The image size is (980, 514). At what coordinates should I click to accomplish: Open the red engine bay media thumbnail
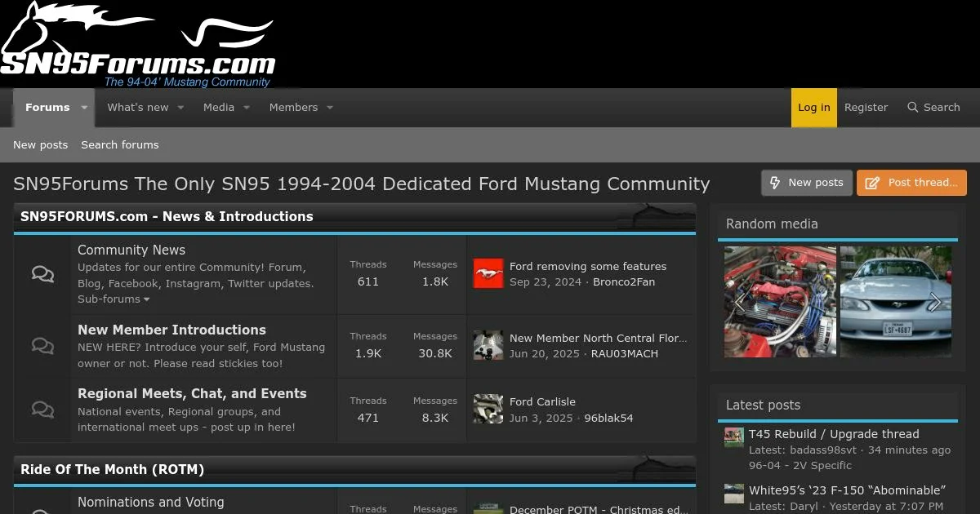780,302
